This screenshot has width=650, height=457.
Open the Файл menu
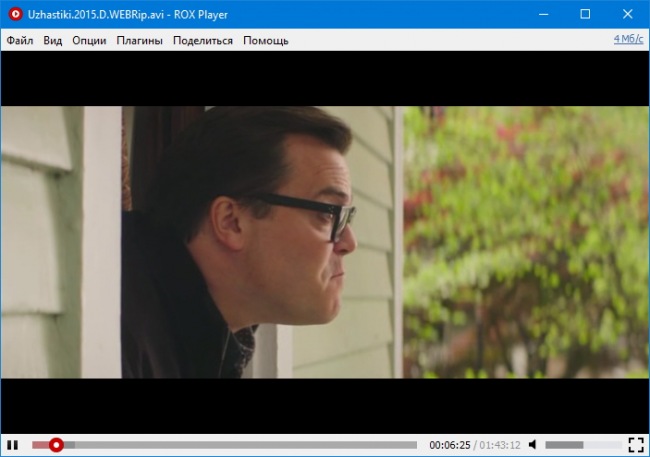(20, 41)
